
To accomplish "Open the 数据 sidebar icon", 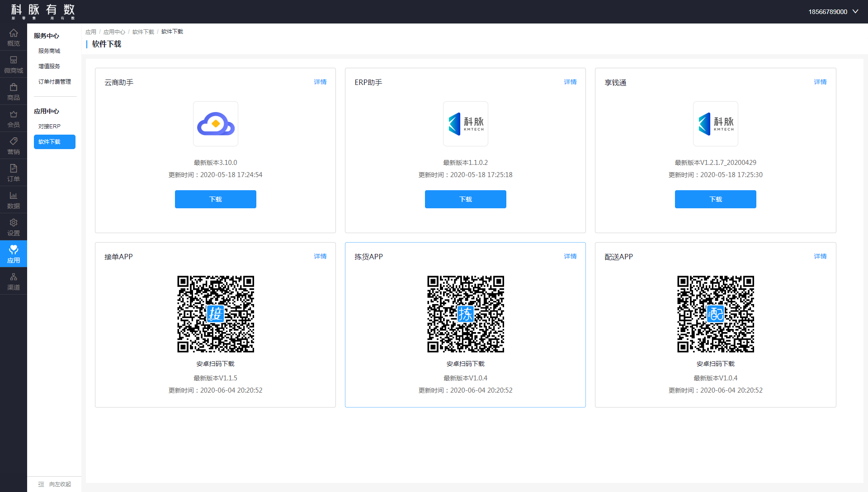I will [14, 200].
